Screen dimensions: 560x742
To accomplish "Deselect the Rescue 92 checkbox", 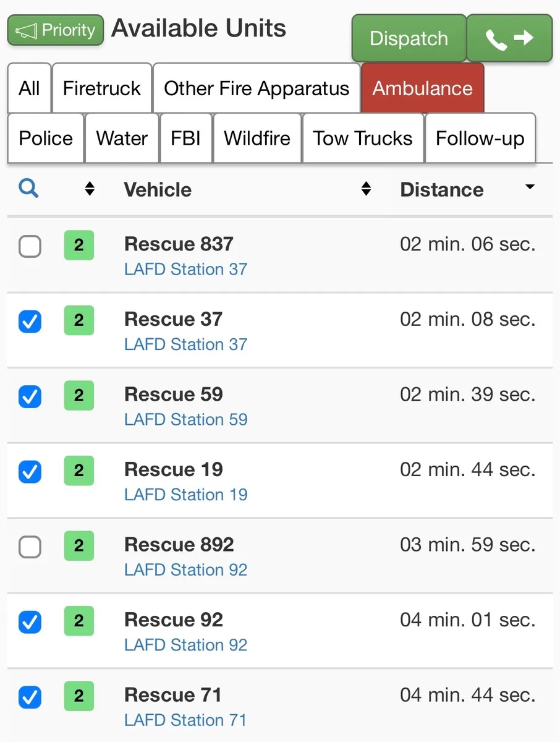I will click(x=30, y=622).
